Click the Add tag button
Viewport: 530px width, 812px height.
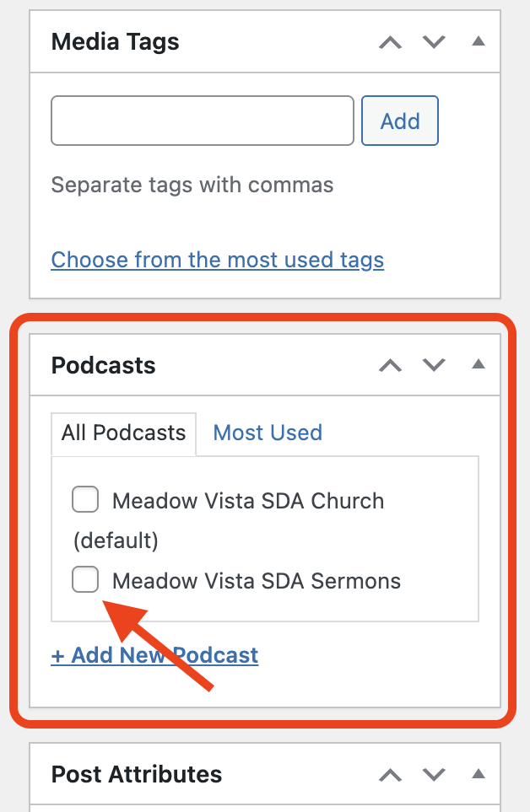tap(400, 121)
